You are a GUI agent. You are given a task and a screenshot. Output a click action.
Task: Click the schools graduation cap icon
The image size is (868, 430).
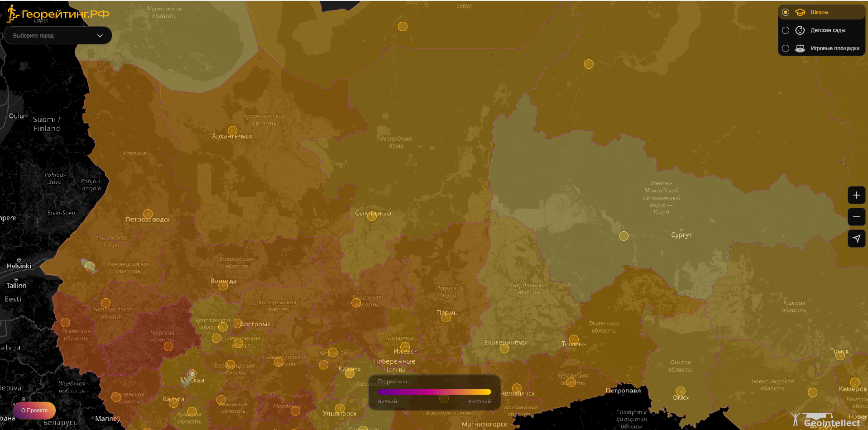[800, 12]
